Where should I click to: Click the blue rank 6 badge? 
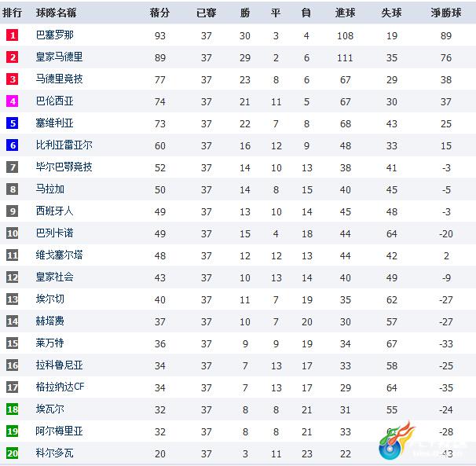pos(12,145)
